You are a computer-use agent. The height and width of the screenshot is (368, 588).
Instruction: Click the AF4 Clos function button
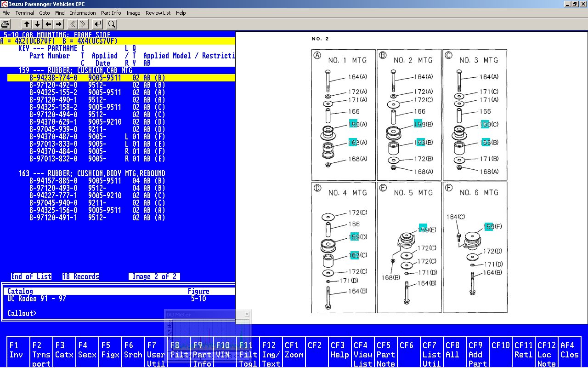tap(570, 352)
